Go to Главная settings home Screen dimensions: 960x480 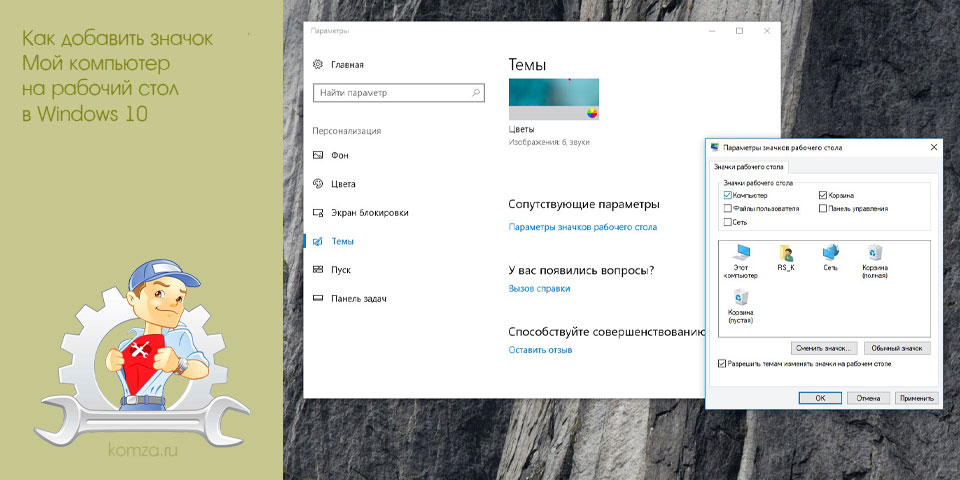347,64
